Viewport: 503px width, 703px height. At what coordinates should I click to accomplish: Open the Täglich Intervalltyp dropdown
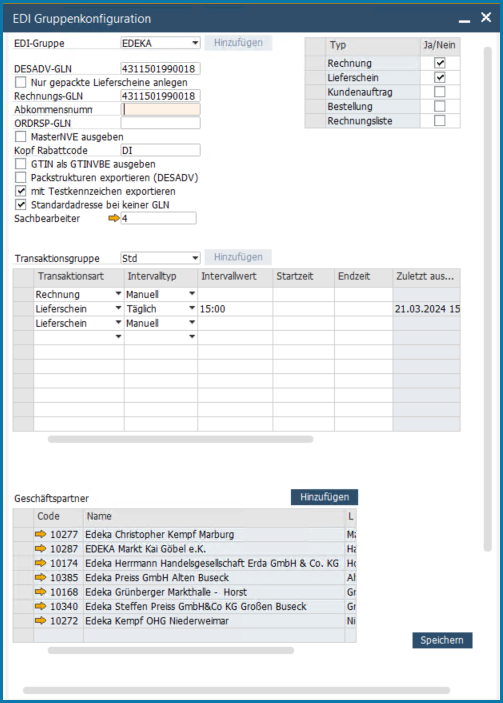(192, 308)
